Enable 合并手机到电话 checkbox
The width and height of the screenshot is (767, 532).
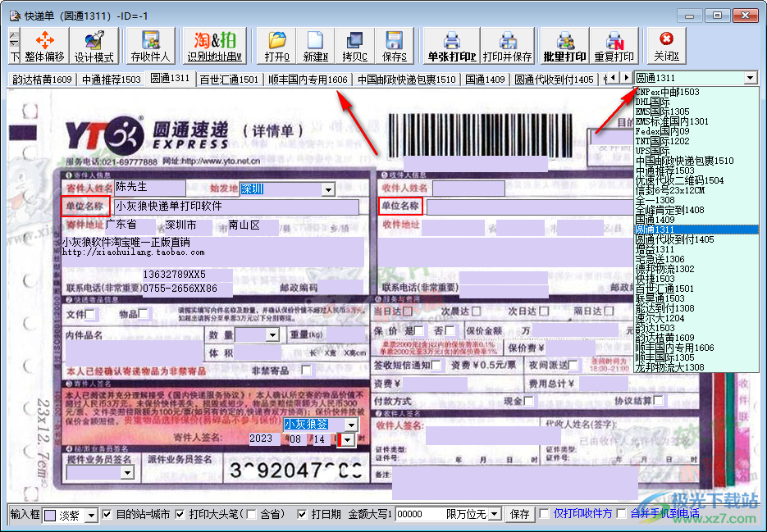click(622, 513)
